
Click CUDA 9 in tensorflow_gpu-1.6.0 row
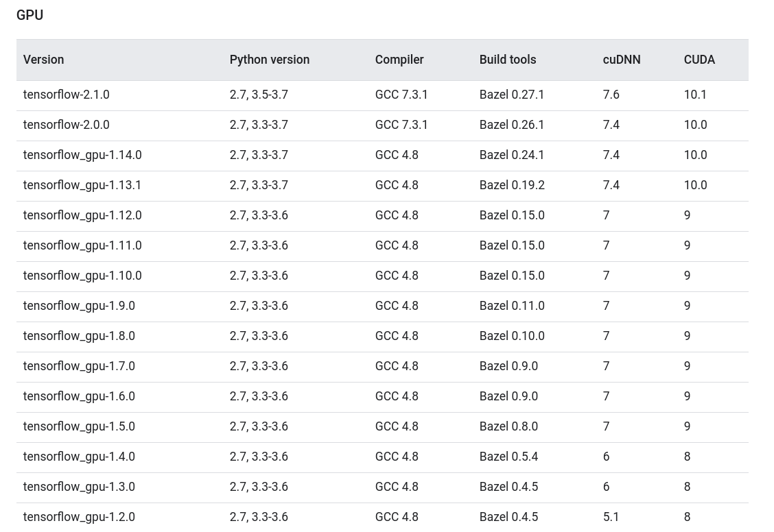coord(687,396)
